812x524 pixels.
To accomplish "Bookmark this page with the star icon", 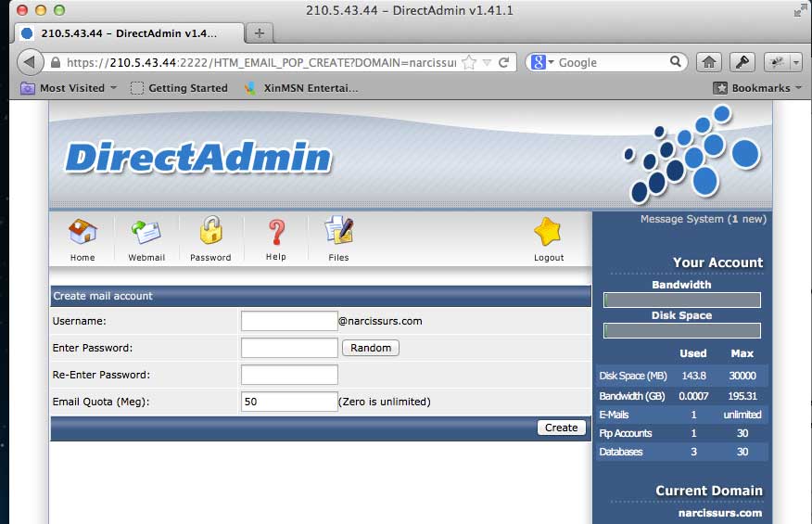I will (469, 62).
